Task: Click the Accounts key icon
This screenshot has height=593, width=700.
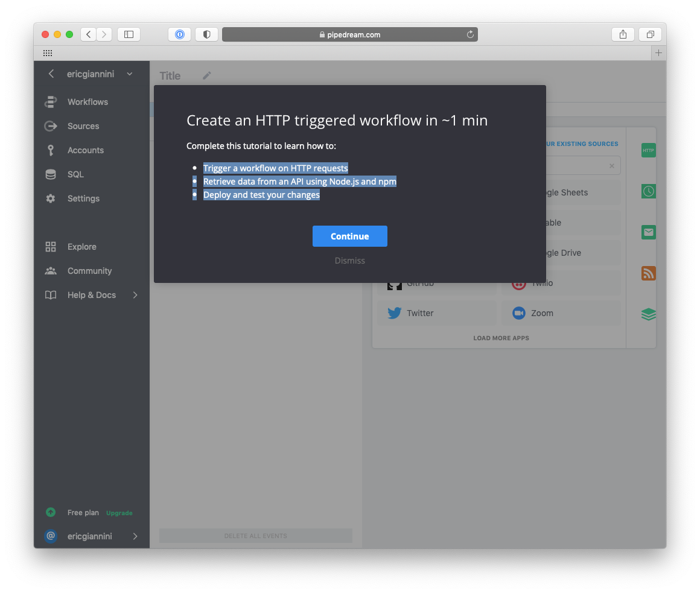Action: [51, 150]
